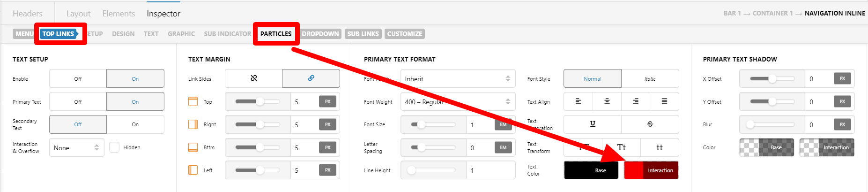
Task: Apply underline text decoration
Action: 593,124
